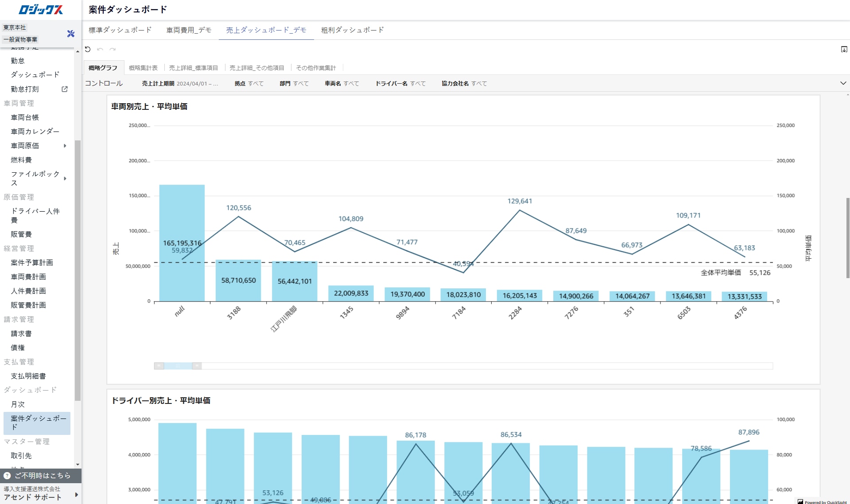Click the ロジックス logo

click(x=41, y=9)
